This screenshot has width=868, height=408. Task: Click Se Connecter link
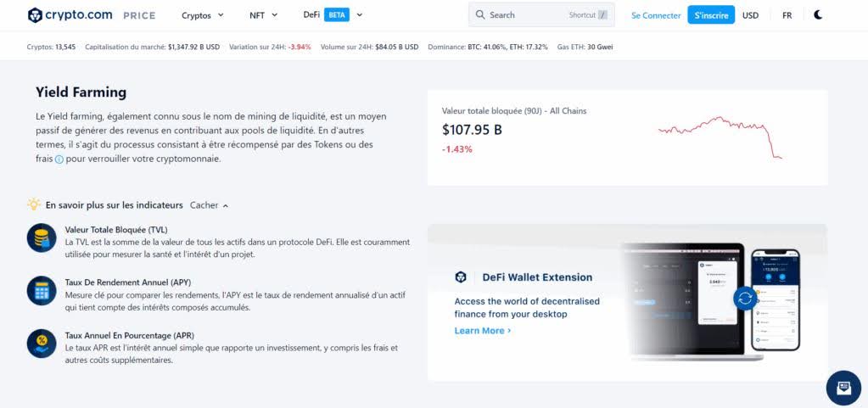point(656,15)
